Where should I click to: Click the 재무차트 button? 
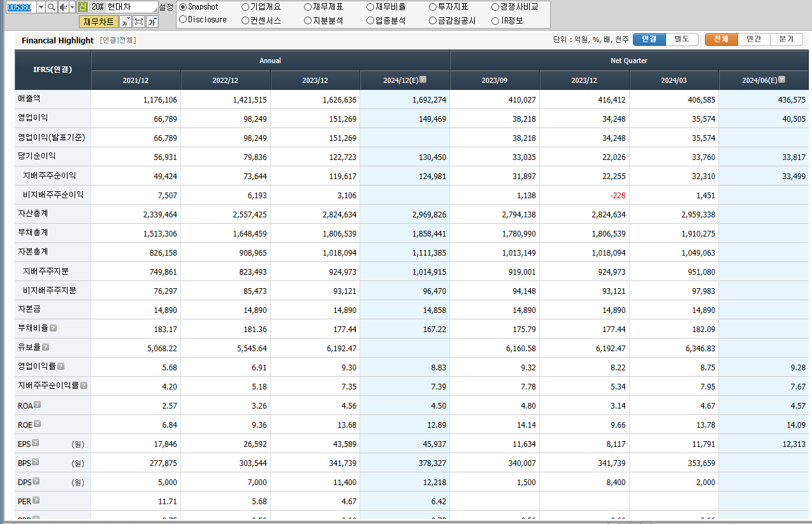[x=99, y=22]
